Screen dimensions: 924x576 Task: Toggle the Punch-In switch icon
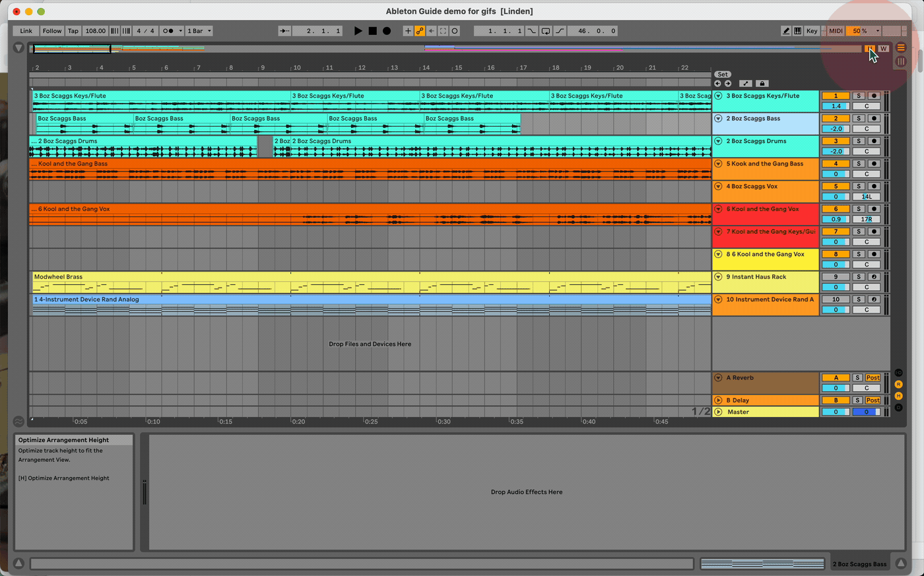click(531, 31)
